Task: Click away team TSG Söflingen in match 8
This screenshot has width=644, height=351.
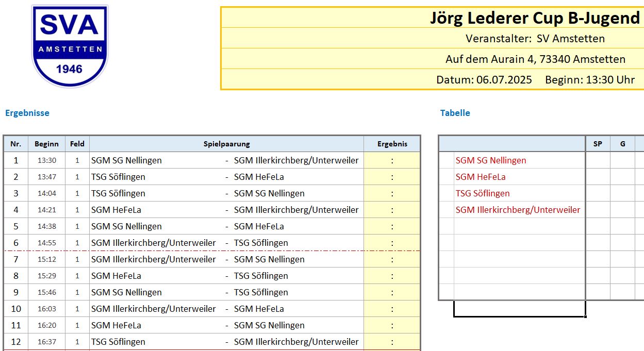Action: click(x=261, y=276)
